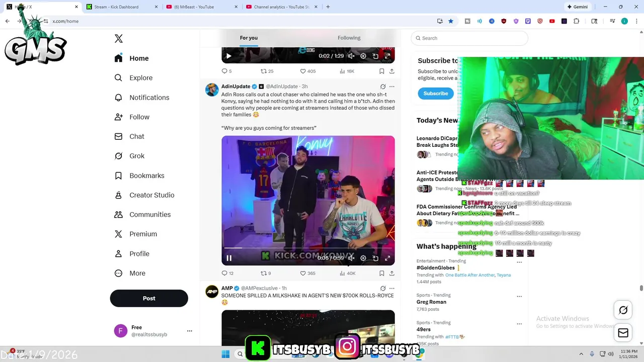Repost the AdinUpdate post with 9 reposts
Image resolution: width=644 pixels, height=362 pixels.
point(266,274)
